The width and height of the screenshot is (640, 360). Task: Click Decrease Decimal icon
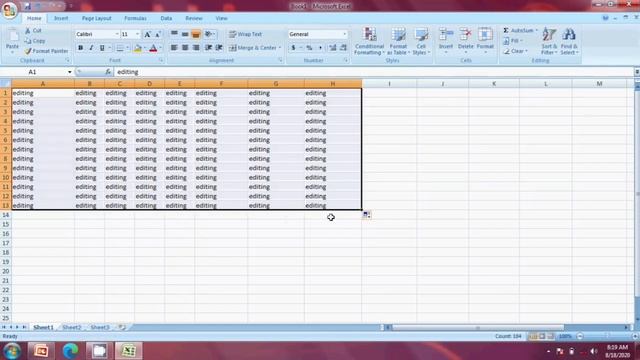click(343, 48)
